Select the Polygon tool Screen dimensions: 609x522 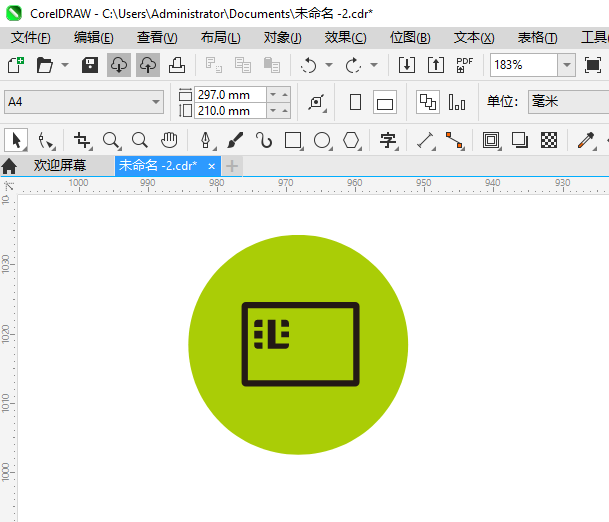(351, 140)
